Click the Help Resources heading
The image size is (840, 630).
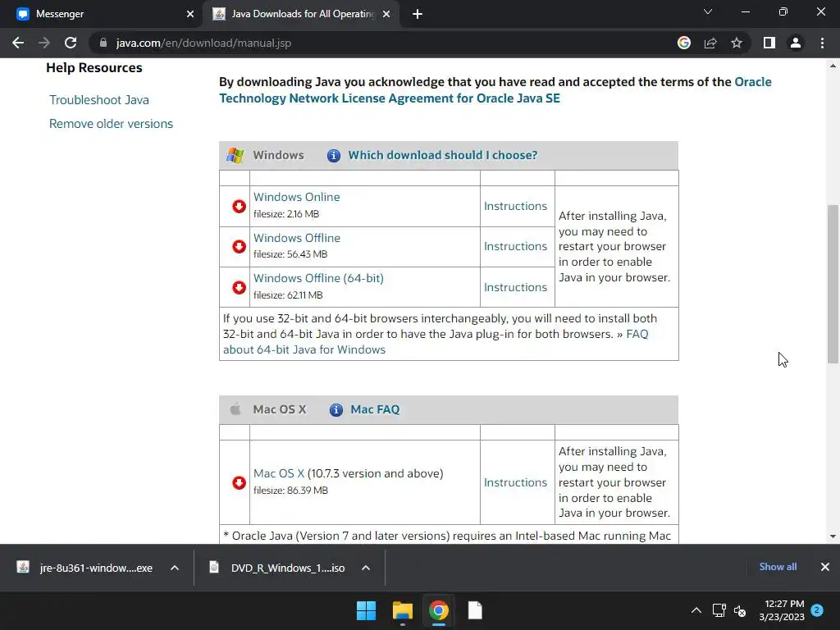(94, 68)
